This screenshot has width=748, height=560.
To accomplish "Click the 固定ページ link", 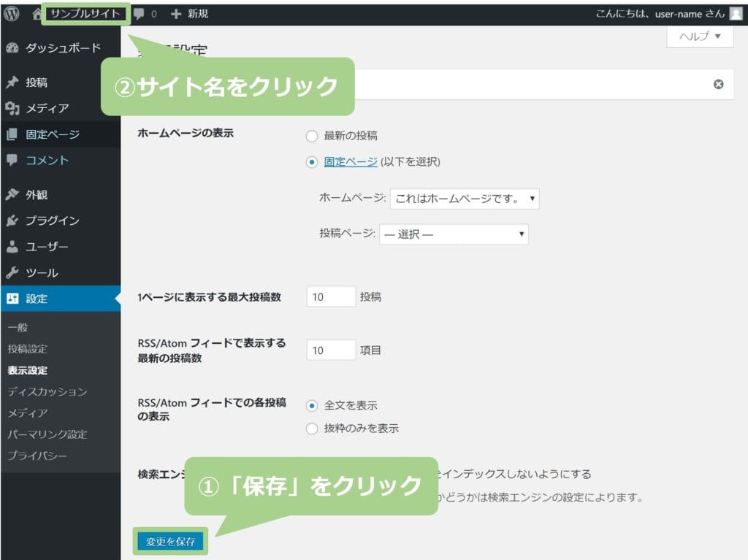I will click(351, 161).
